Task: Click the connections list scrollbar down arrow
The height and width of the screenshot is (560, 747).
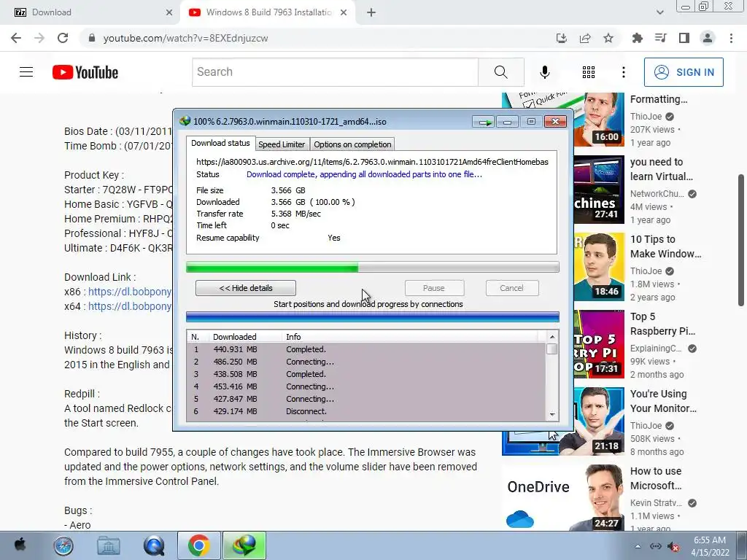Action: (552, 415)
